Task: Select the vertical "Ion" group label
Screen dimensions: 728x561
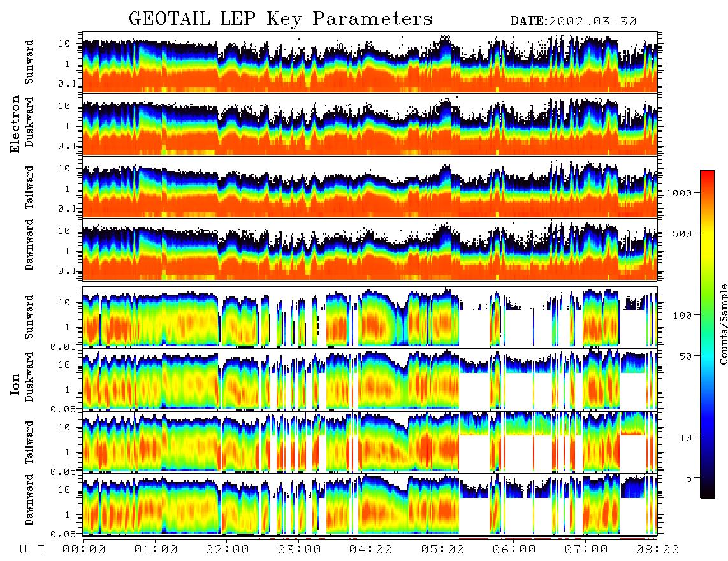Action: (x=15, y=384)
